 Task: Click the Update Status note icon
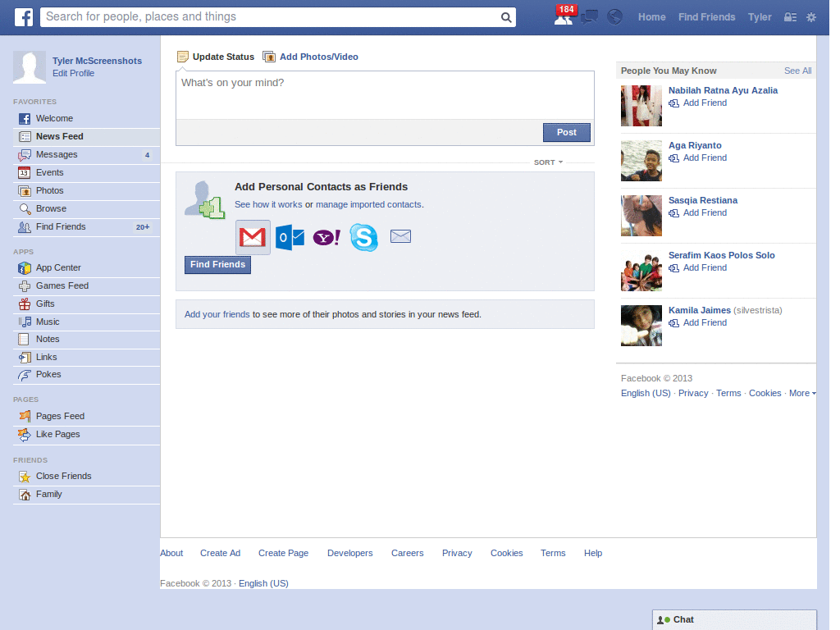pyautogui.click(x=183, y=57)
